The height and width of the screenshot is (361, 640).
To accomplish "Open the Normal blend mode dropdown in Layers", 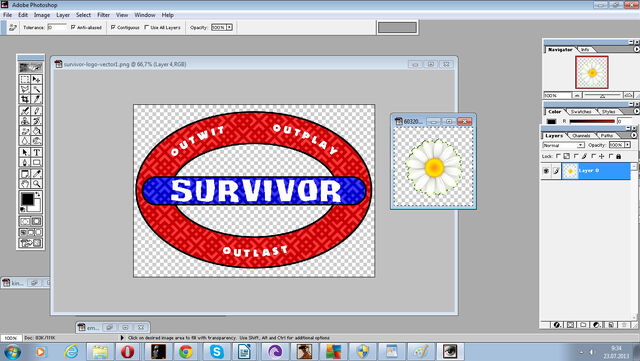I will point(563,145).
